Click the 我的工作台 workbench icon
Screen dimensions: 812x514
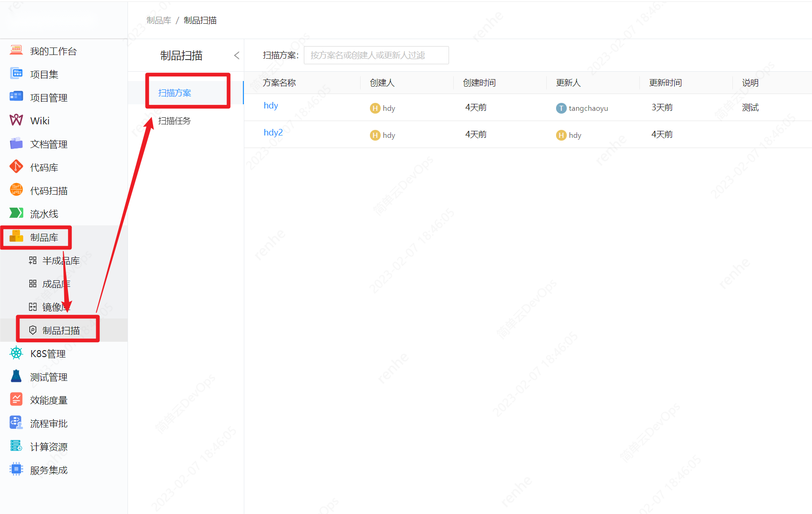(16, 50)
